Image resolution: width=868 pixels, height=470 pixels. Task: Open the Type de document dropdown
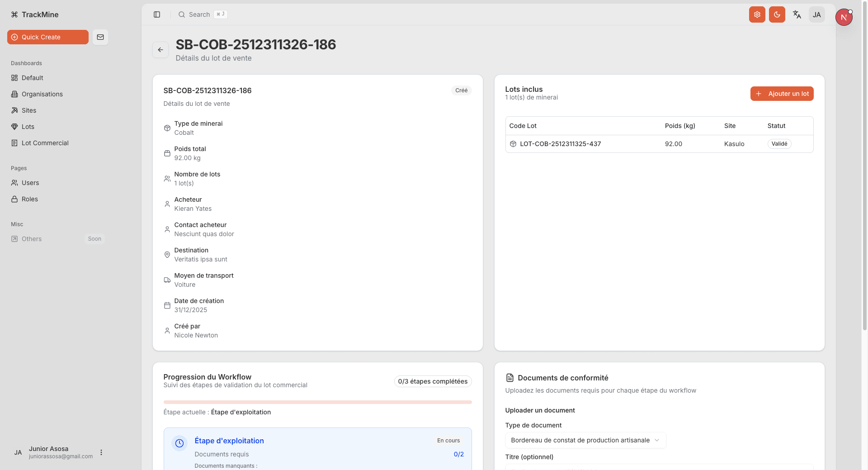[585, 440]
